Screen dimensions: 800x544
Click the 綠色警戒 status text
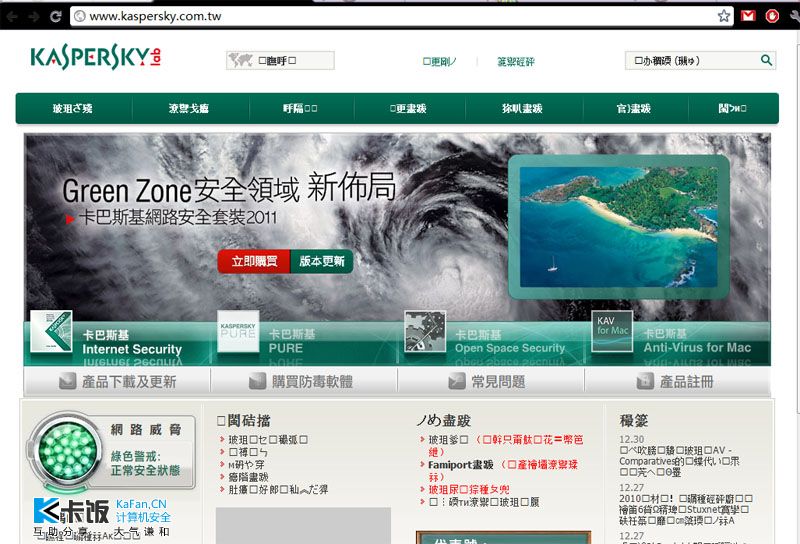[145, 463]
